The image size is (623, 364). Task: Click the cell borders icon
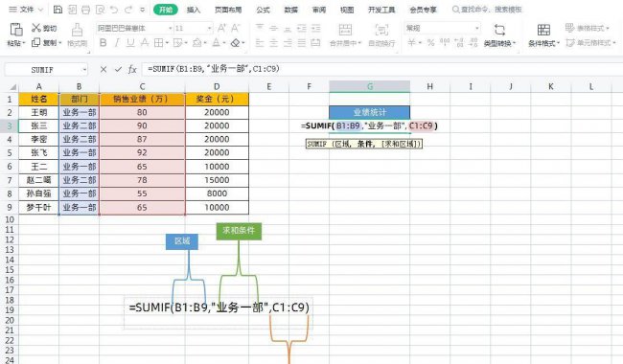click(x=158, y=42)
